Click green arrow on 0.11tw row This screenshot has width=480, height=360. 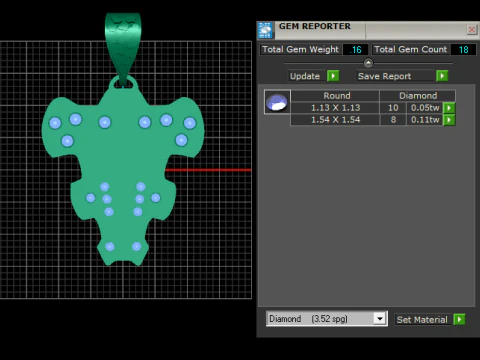click(449, 120)
